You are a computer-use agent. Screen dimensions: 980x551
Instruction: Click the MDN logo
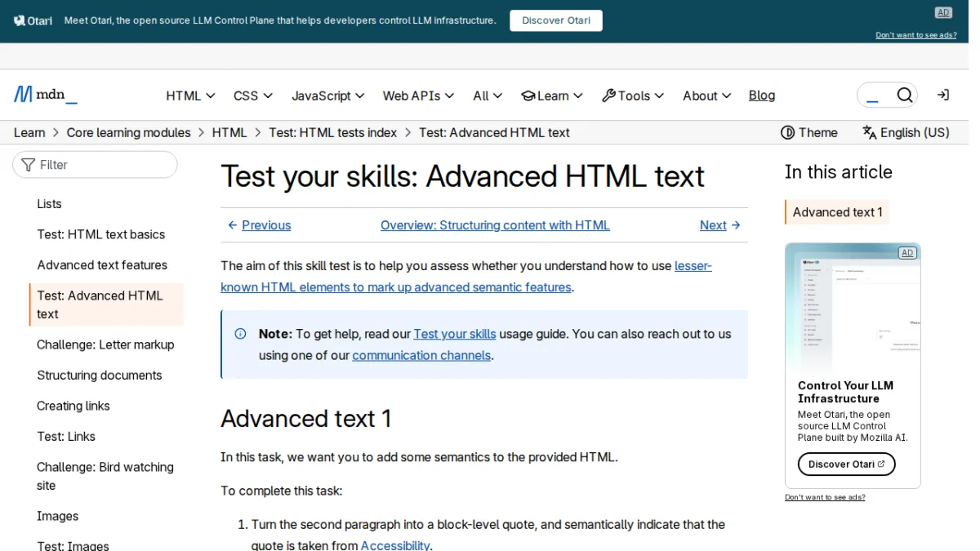click(46, 95)
